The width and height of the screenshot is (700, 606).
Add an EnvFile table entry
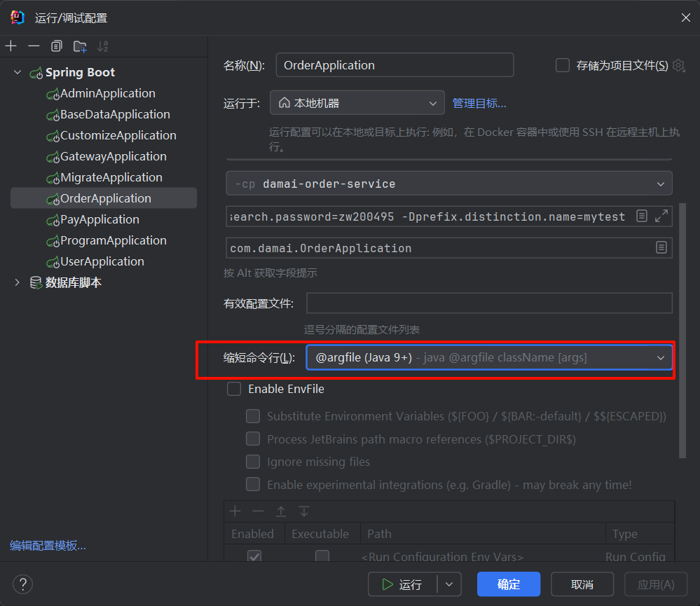[235, 511]
